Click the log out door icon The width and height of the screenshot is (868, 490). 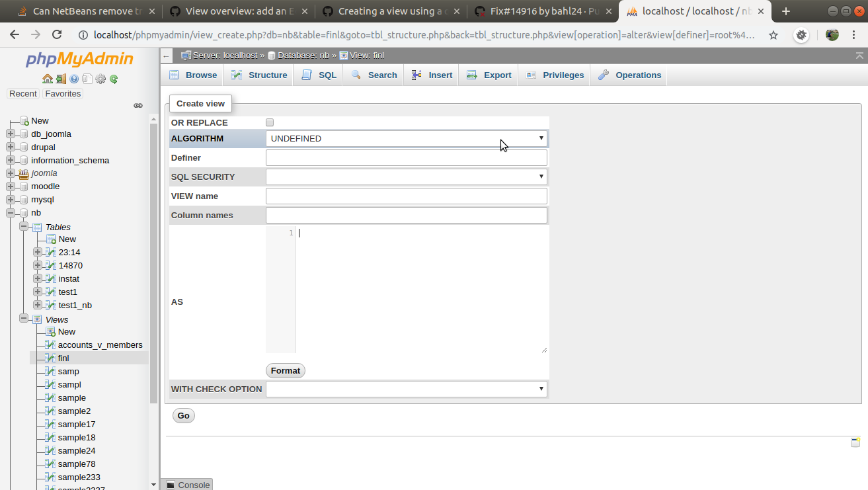[x=61, y=79]
